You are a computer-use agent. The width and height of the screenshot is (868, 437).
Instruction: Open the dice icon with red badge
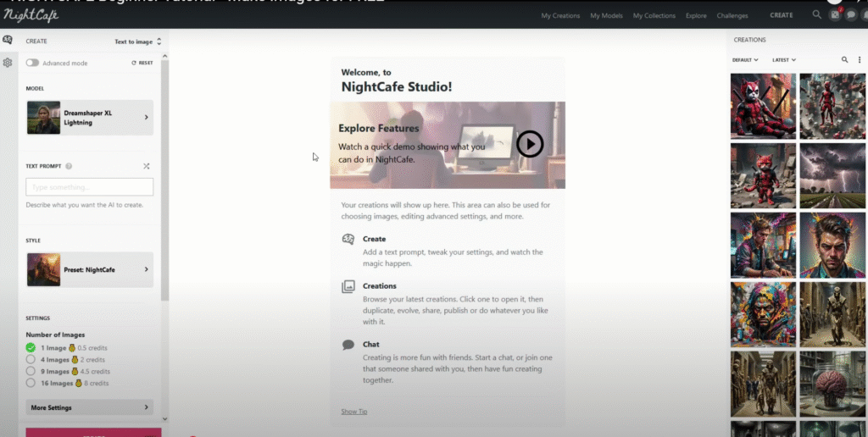[x=835, y=15]
